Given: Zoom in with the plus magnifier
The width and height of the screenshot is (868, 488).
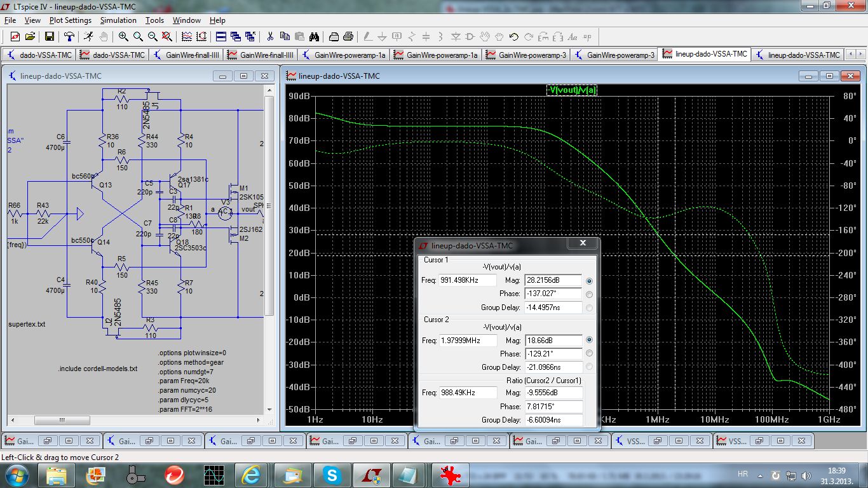Looking at the screenshot, I should click(x=123, y=37).
